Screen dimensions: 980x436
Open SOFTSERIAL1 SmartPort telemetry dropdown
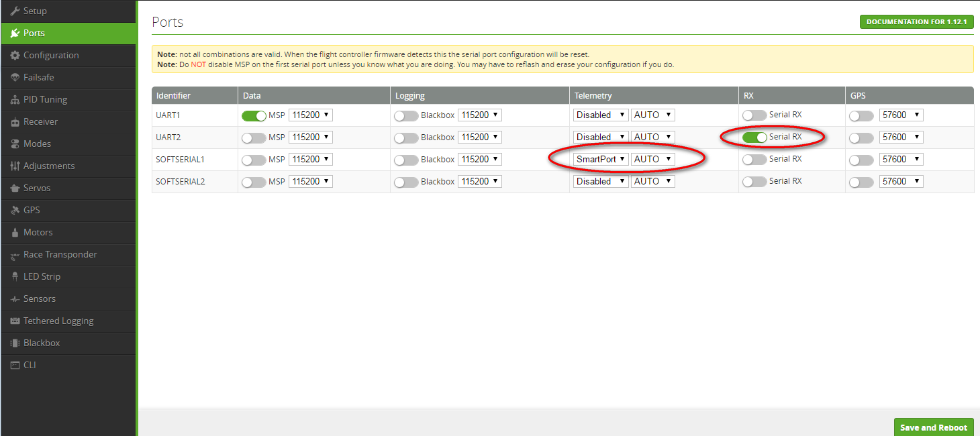pos(601,160)
